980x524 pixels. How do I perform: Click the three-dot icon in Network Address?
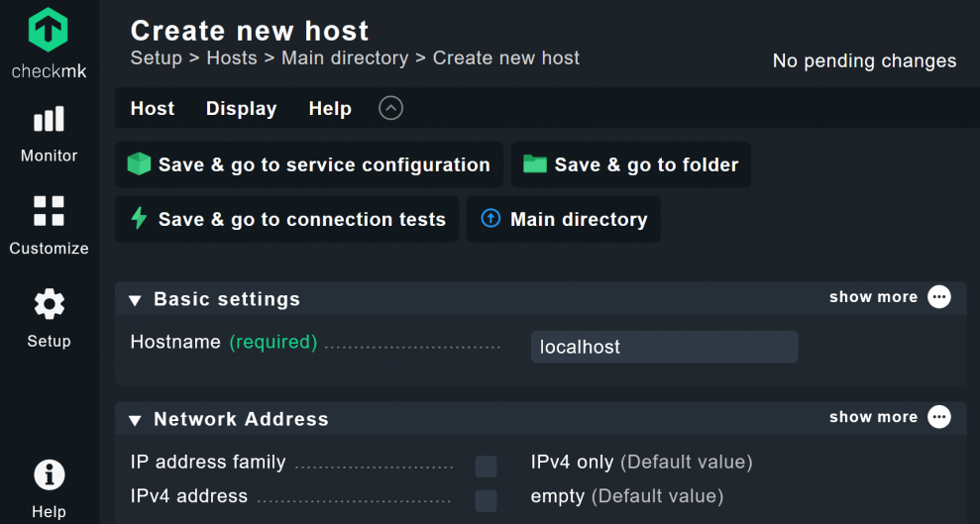point(938,417)
